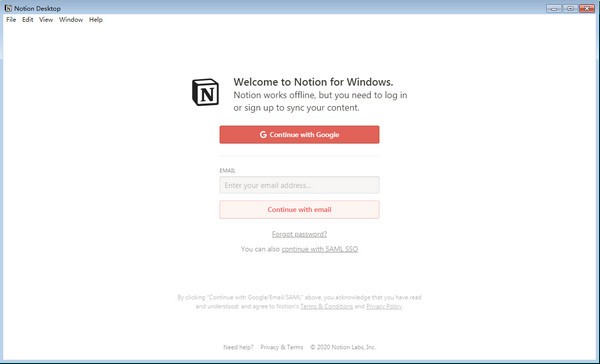Minimize the Notion Desktop window
This screenshot has width=600, height=364.
pos(554,8)
